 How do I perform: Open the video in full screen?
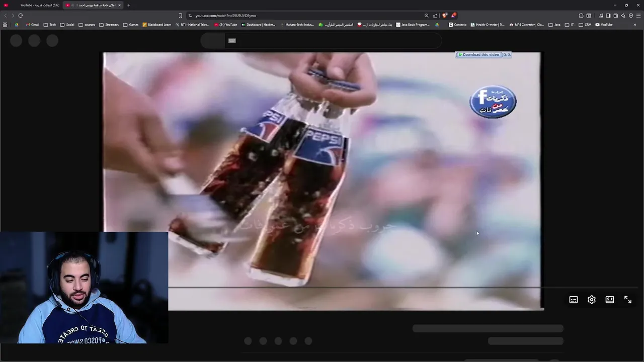point(628,300)
